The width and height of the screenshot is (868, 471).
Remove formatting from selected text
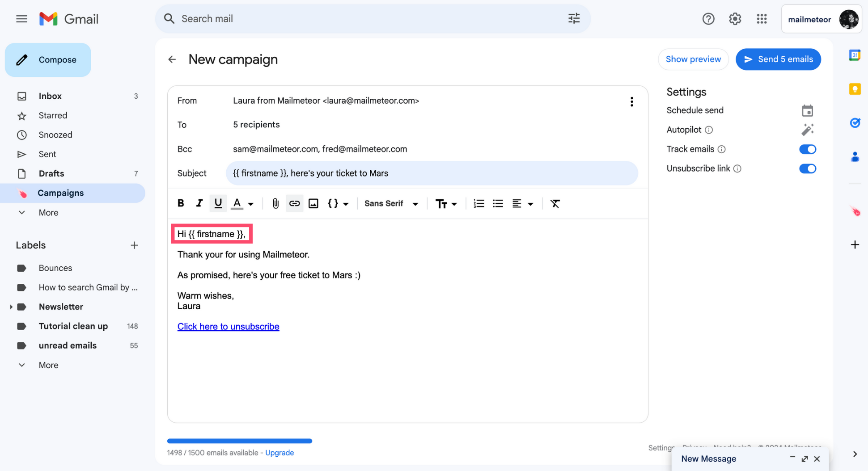555,203
